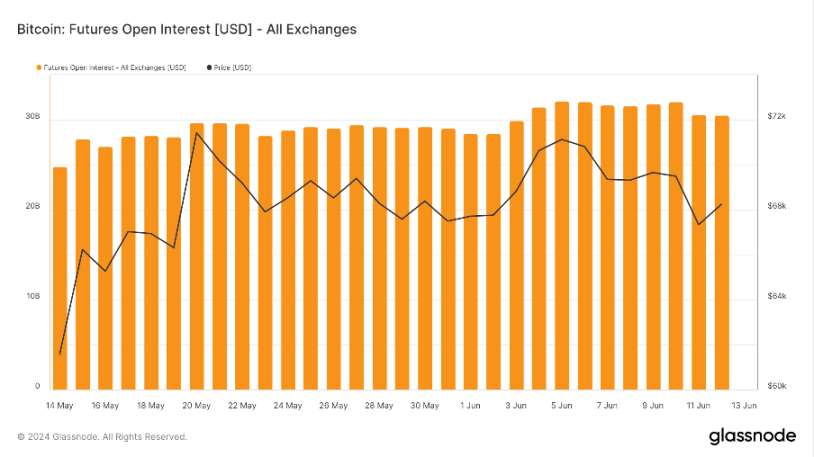
Task: Select the 14 May bar
Action: point(60,278)
